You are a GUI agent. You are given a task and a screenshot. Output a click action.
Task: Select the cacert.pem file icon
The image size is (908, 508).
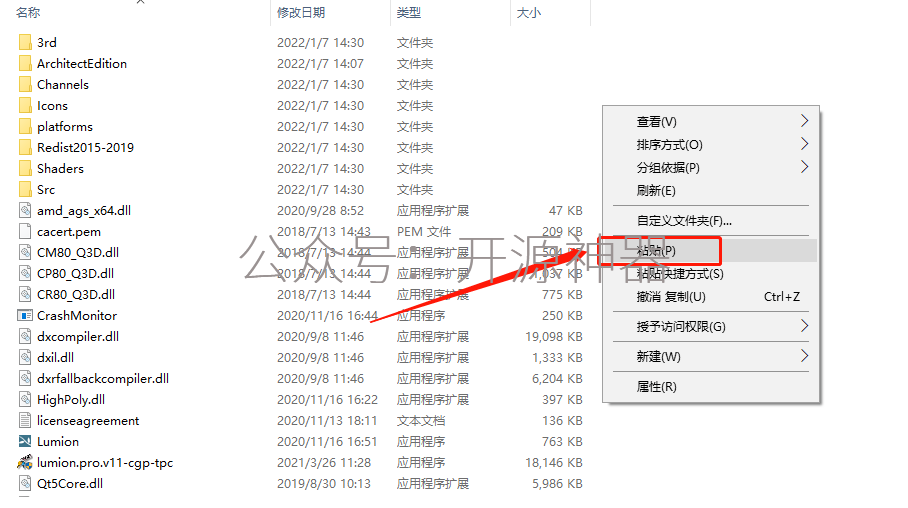pos(25,232)
